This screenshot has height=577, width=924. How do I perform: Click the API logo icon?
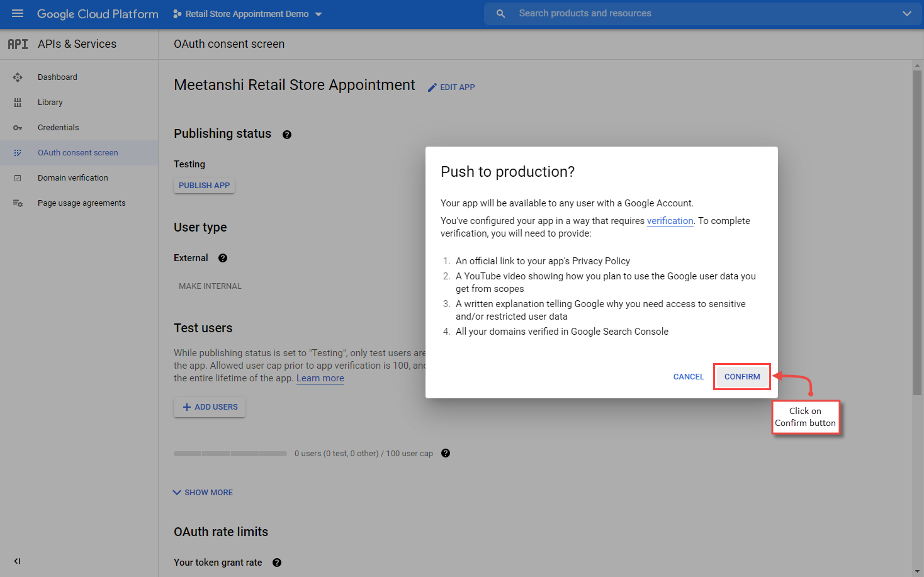coord(18,44)
